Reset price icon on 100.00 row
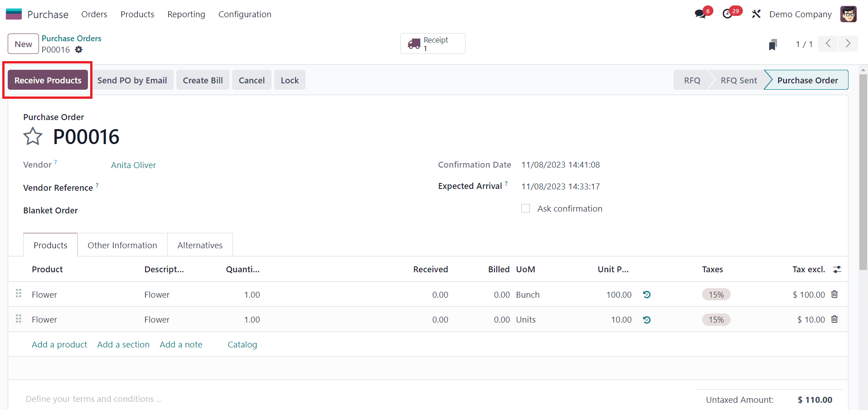 point(647,294)
